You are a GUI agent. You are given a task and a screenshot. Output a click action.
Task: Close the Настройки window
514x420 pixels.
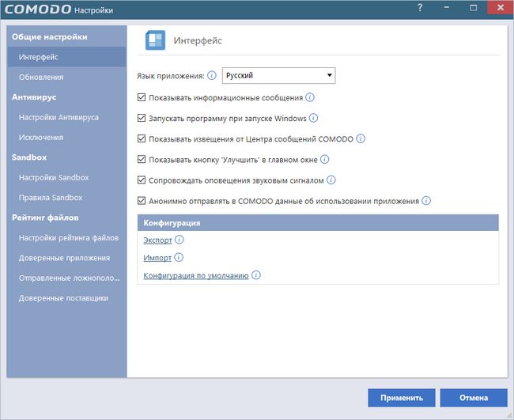pos(501,8)
